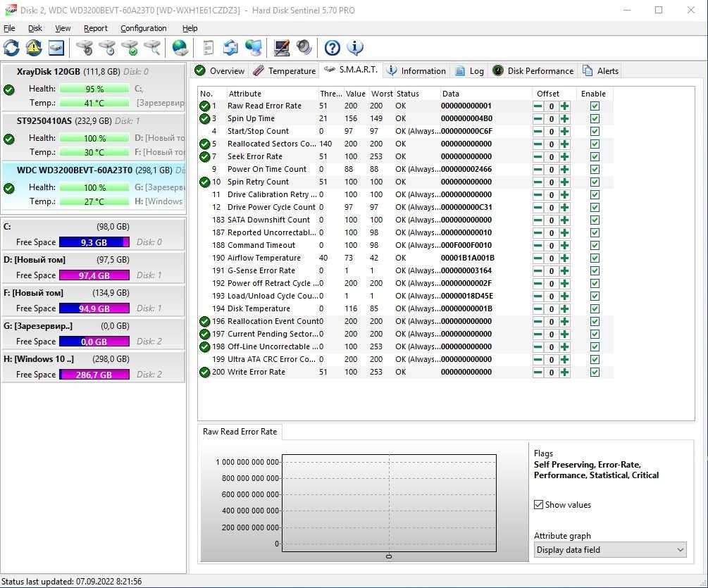Sort table by the Attribute column header

coord(272,94)
